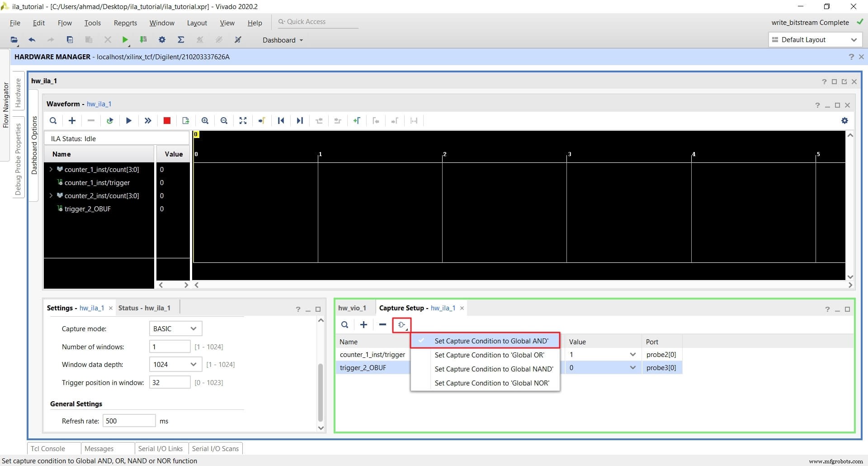The height and width of the screenshot is (466, 868).
Task: Zoom out of the waveform
Action: pos(224,120)
